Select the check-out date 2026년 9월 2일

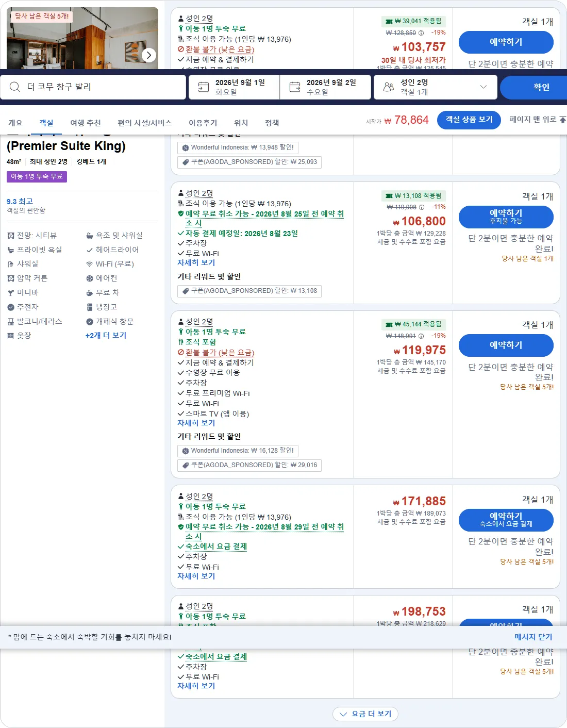[x=326, y=87]
